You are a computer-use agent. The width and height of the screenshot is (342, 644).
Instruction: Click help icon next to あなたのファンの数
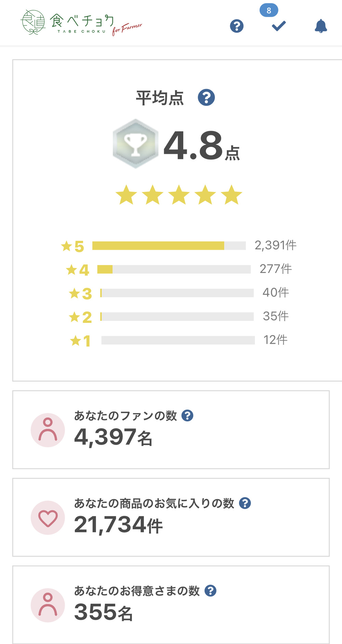[x=187, y=415]
